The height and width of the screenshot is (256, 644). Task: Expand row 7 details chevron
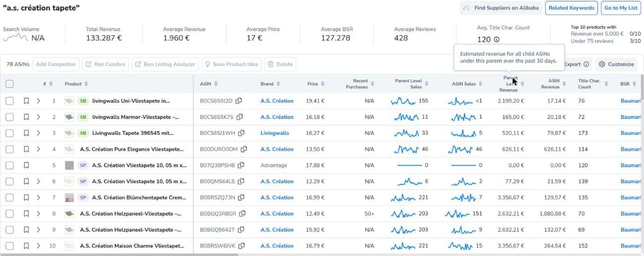38,197
